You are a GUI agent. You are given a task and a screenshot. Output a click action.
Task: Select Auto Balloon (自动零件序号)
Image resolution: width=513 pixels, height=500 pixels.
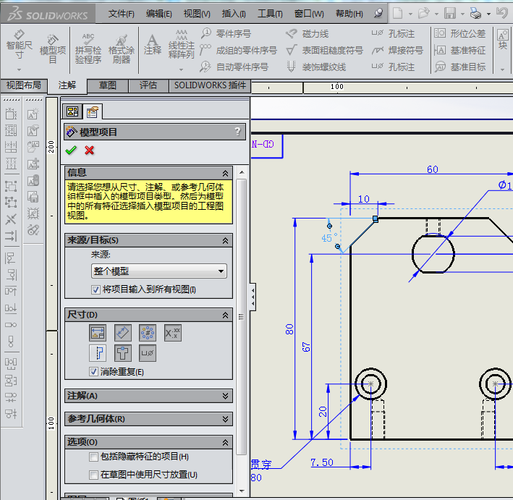click(x=234, y=67)
